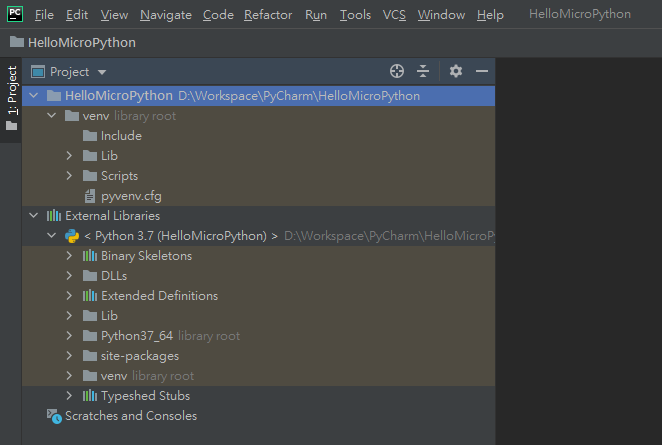The height and width of the screenshot is (445, 662).
Task: Open the Navigate menu
Action: point(166,15)
